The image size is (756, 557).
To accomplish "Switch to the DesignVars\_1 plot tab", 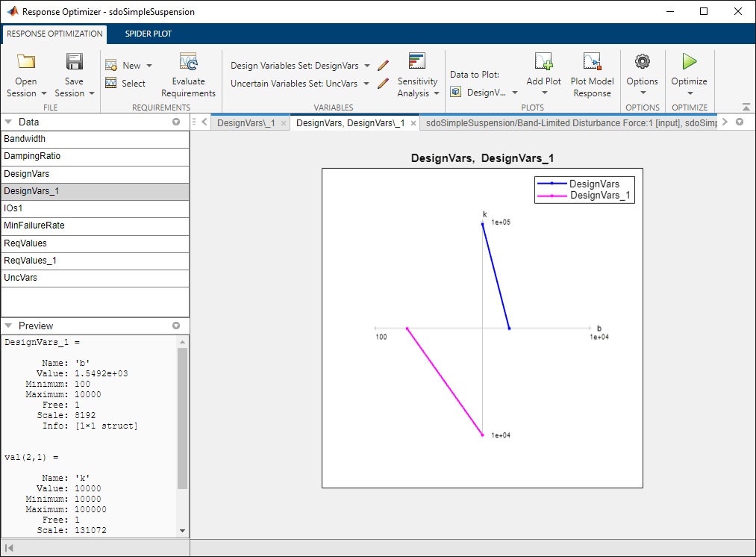I will 246,123.
